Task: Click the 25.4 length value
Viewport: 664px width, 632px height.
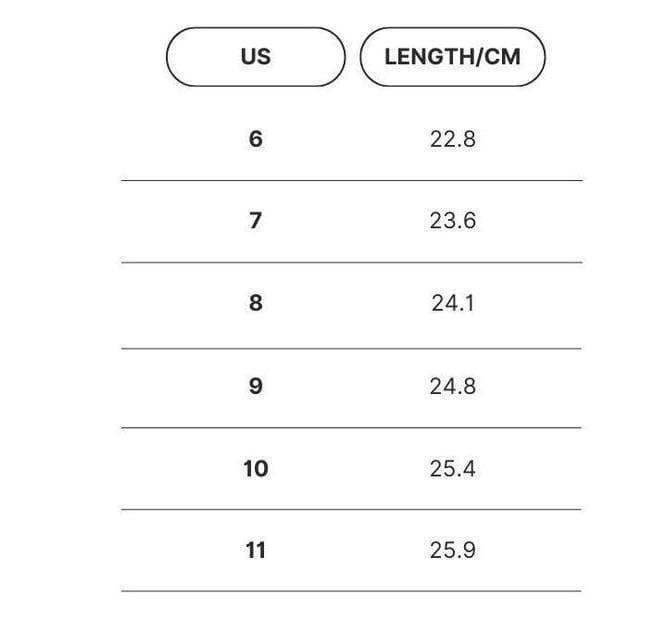Action: (x=453, y=469)
